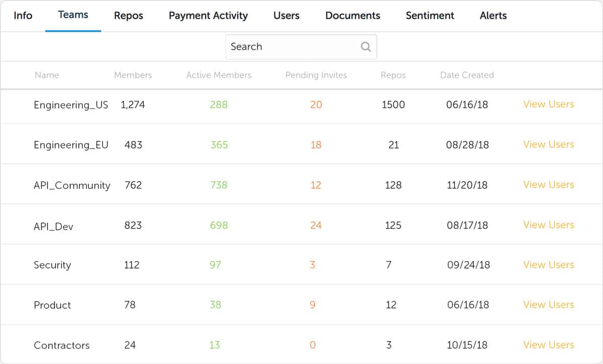View users for API_Community team
The height and width of the screenshot is (364, 603).
548,184
